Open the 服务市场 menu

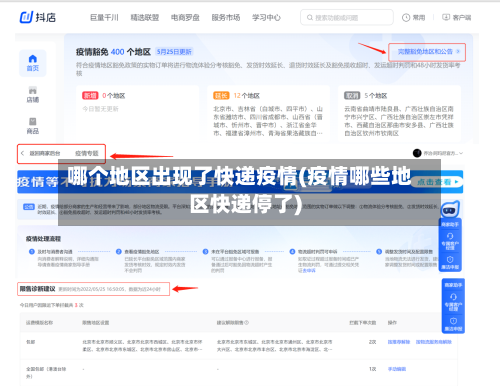point(226,17)
